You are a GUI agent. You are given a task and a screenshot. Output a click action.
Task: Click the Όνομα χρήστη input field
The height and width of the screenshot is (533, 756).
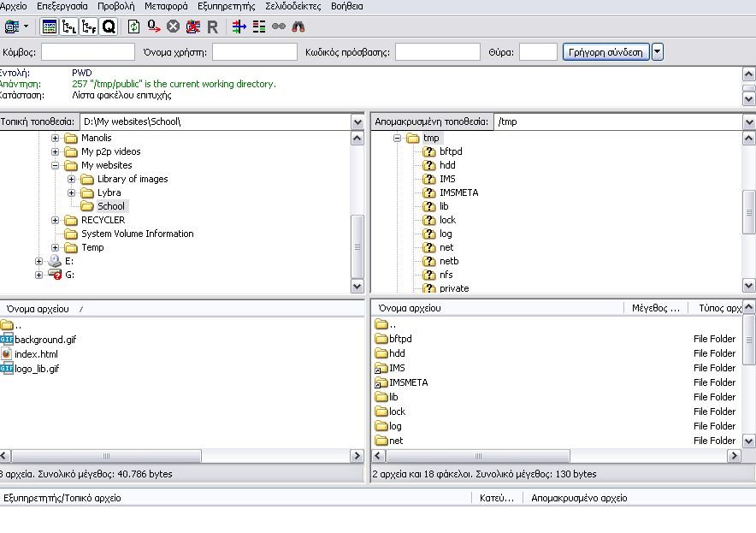[x=255, y=52]
